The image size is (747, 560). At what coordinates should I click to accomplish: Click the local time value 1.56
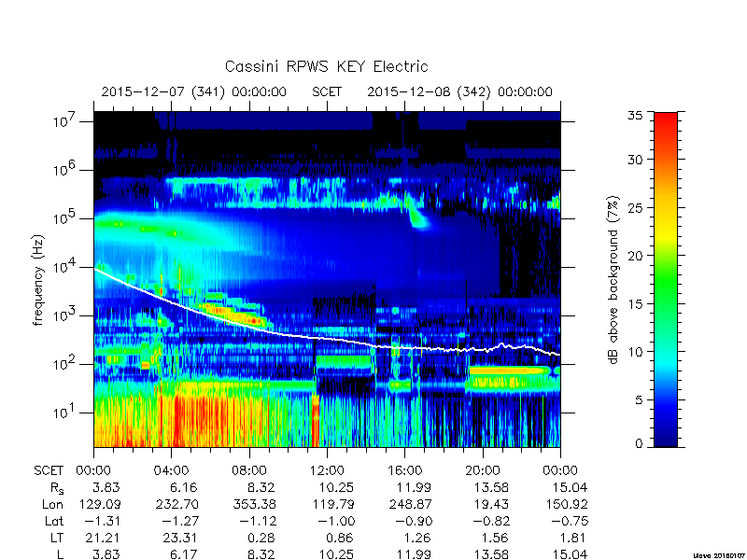[495, 538]
